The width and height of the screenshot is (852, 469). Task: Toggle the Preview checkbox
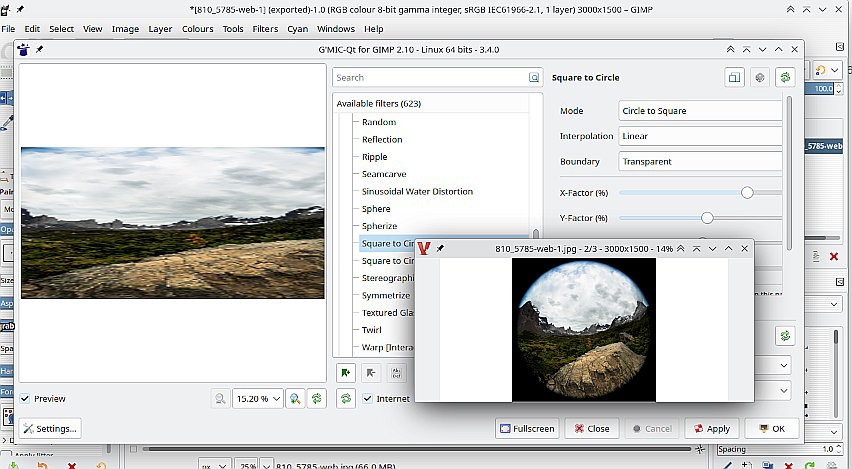26,398
